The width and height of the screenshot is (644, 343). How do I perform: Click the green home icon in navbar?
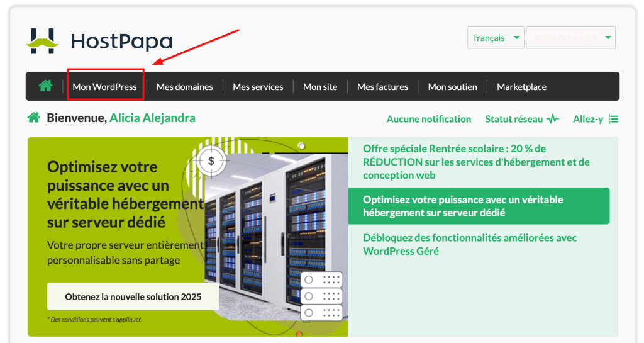45,86
